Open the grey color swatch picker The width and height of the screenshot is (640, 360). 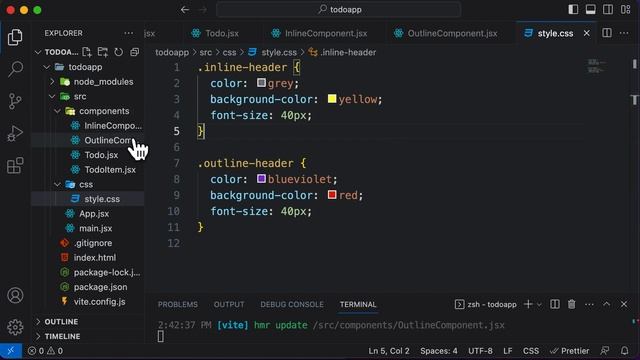[x=261, y=83]
